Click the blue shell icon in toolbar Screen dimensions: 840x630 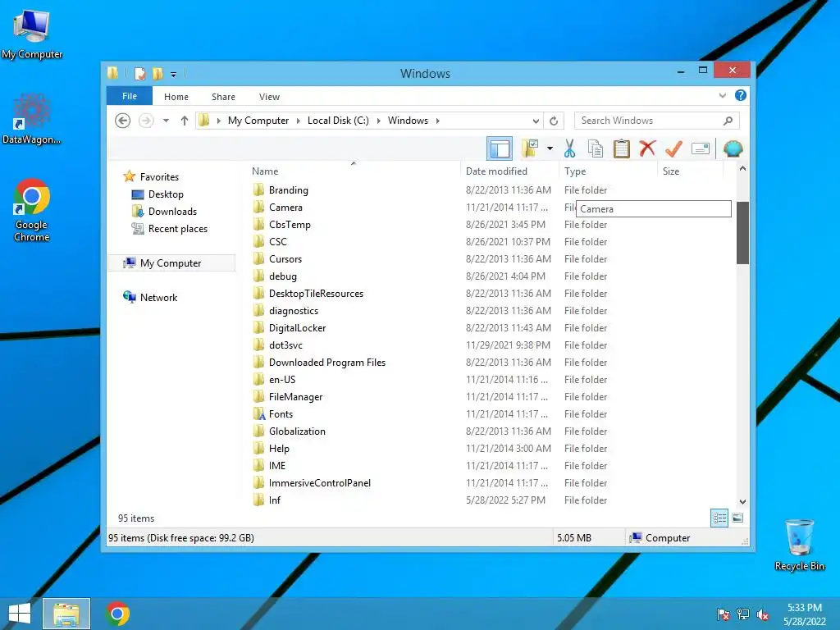733,149
